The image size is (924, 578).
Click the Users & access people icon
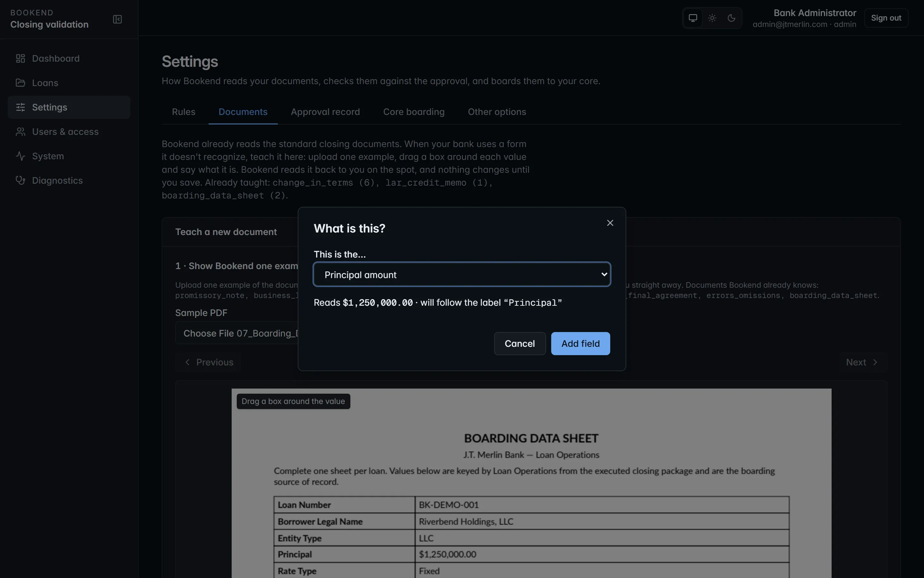pyautogui.click(x=20, y=132)
